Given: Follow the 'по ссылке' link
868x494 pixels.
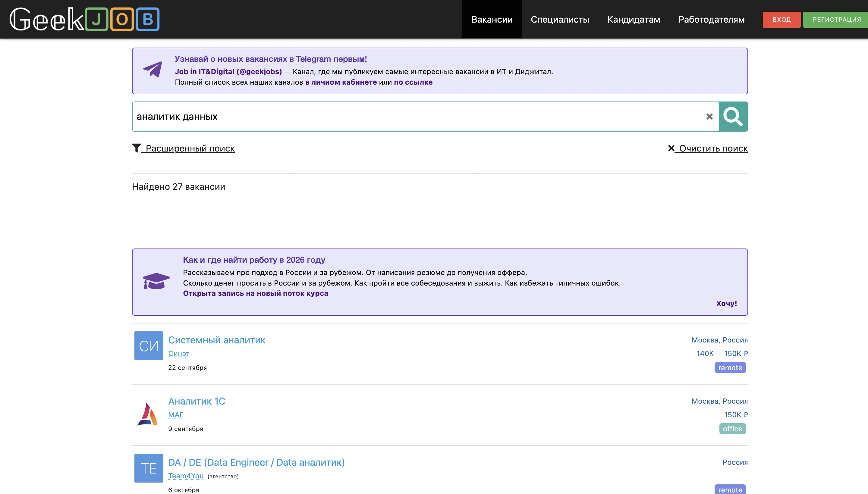Looking at the screenshot, I should tap(413, 82).
